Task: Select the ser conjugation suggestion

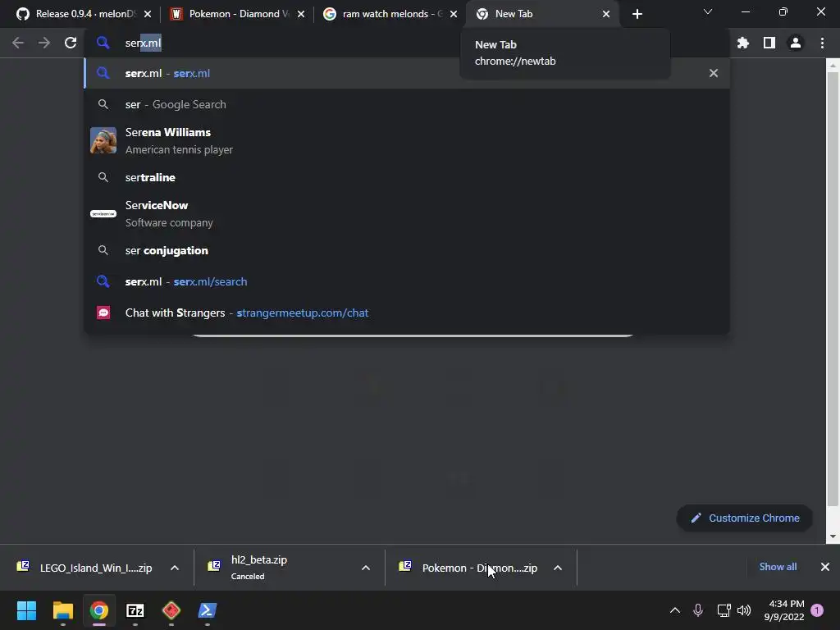Action: (407, 250)
